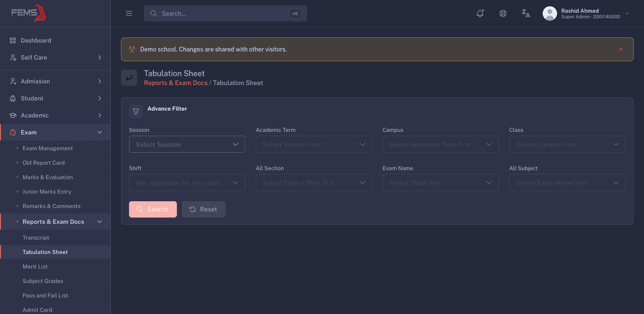Click Rashid Ahmed's user avatar

(x=550, y=14)
